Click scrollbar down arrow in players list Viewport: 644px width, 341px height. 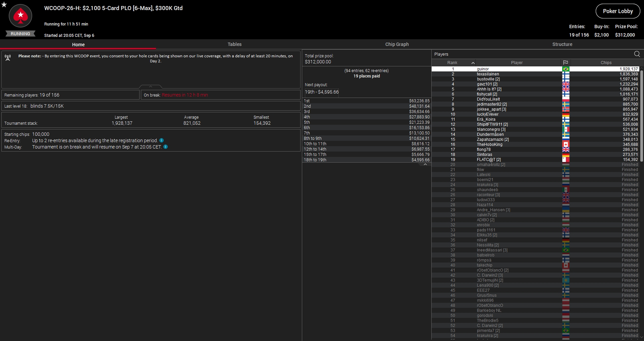click(642, 337)
